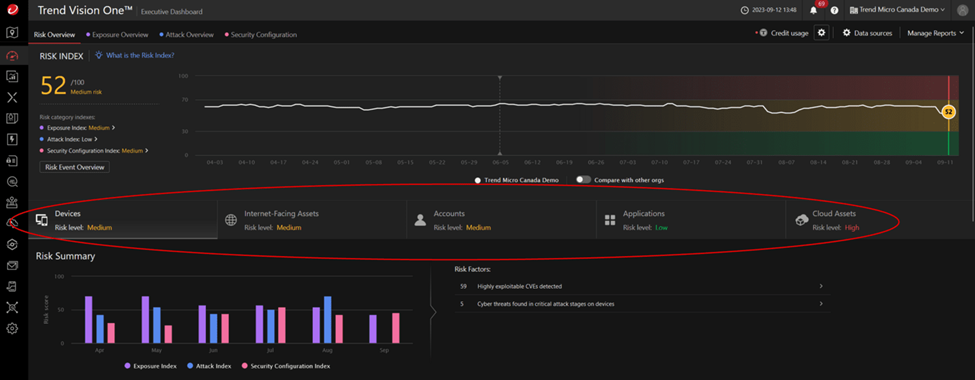Image resolution: width=975 pixels, height=380 pixels.
Task: Select the Internet-Facing Assets card
Action: tap(312, 220)
